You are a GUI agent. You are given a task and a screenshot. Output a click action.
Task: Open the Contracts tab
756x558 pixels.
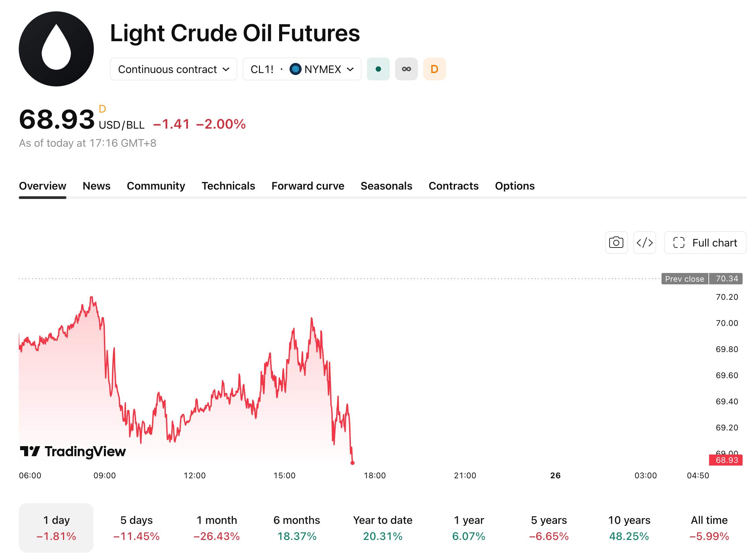[x=454, y=186]
